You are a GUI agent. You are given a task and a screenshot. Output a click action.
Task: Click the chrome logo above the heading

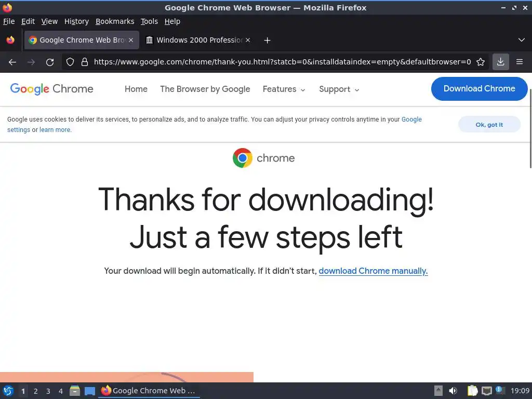point(263,158)
